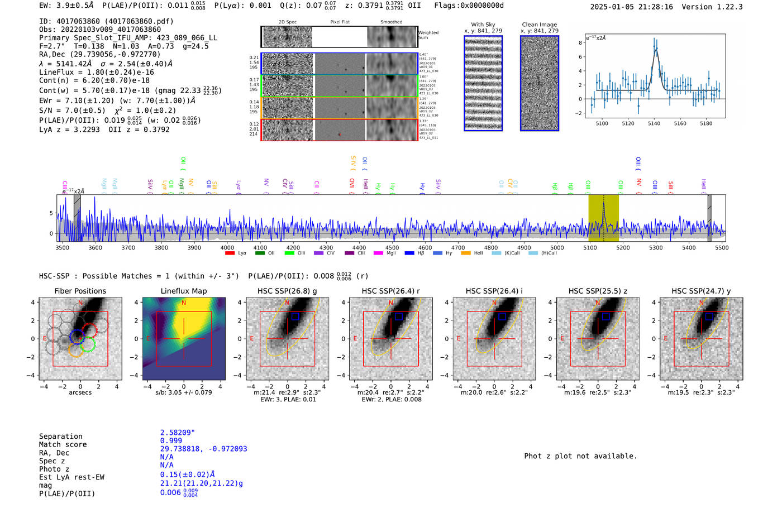Click the blue-bordered fiber spectrum row

[339, 64]
